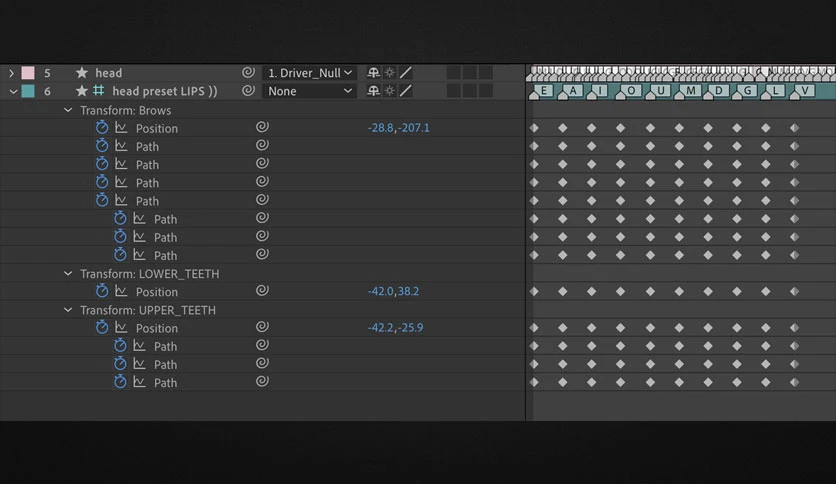The height and width of the screenshot is (484, 836).
Task: Click the hash icon beside head preset LIPS
Action: pyautogui.click(x=99, y=91)
